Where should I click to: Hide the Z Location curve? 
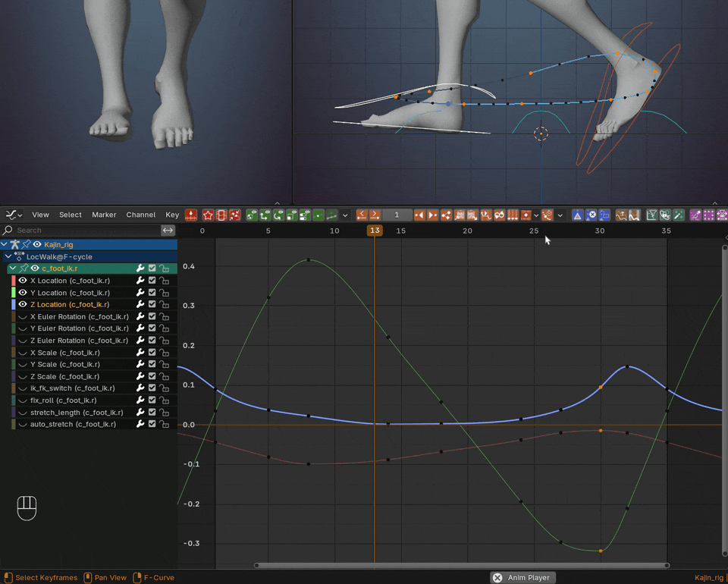click(x=22, y=305)
